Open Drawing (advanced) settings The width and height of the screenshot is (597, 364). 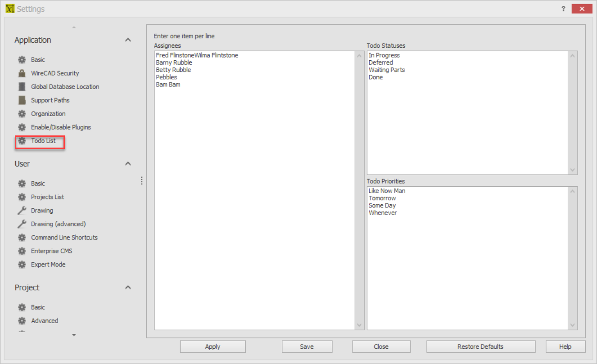pyautogui.click(x=58, y=224)
